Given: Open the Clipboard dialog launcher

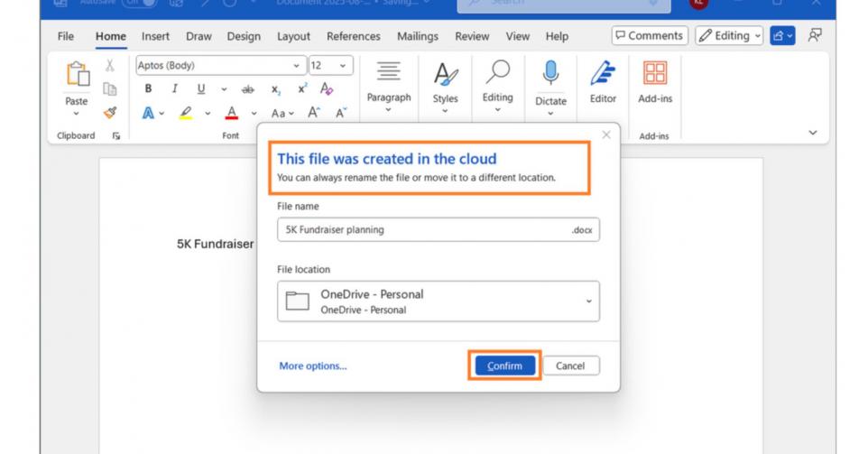Looking at the screenshot, I should click(116, 135).
